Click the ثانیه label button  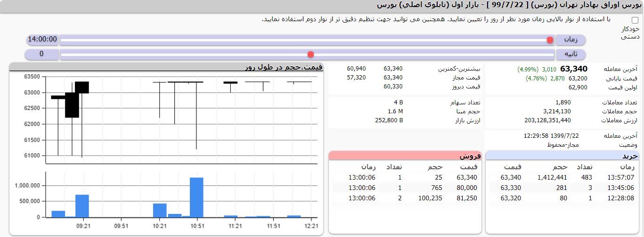click(571, 54)
